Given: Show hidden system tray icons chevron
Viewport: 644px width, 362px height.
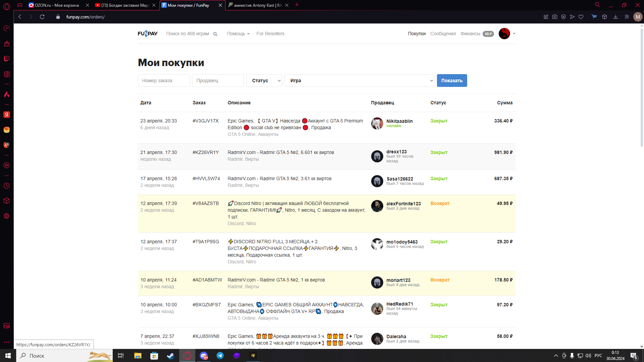Looking at the screenshot, I should (556, 356).
